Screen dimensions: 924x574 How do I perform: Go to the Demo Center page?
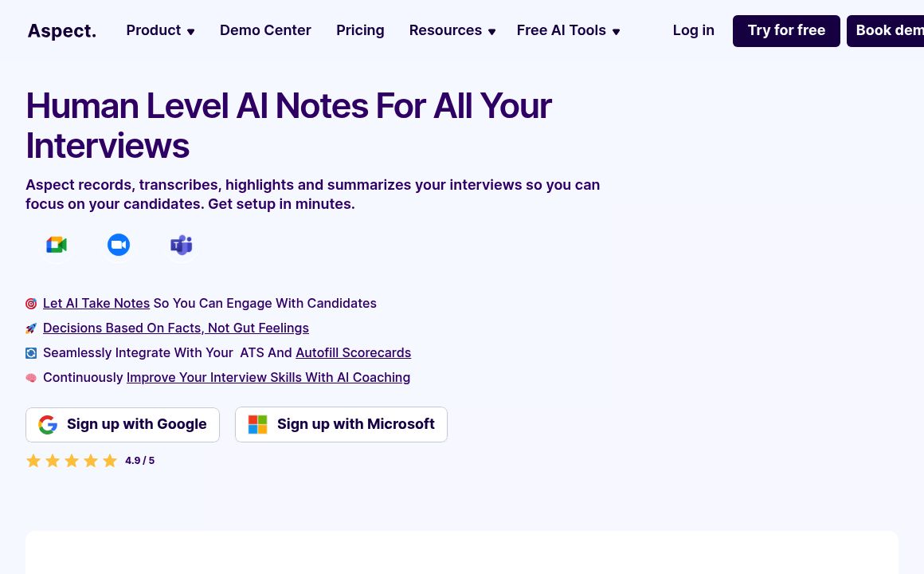pyautogui.click(x=265, y=30)
